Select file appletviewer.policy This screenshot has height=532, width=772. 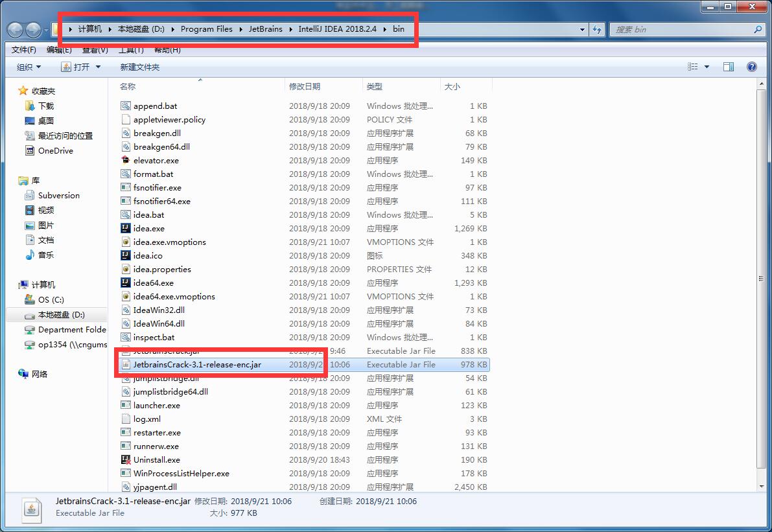(169, 119)
